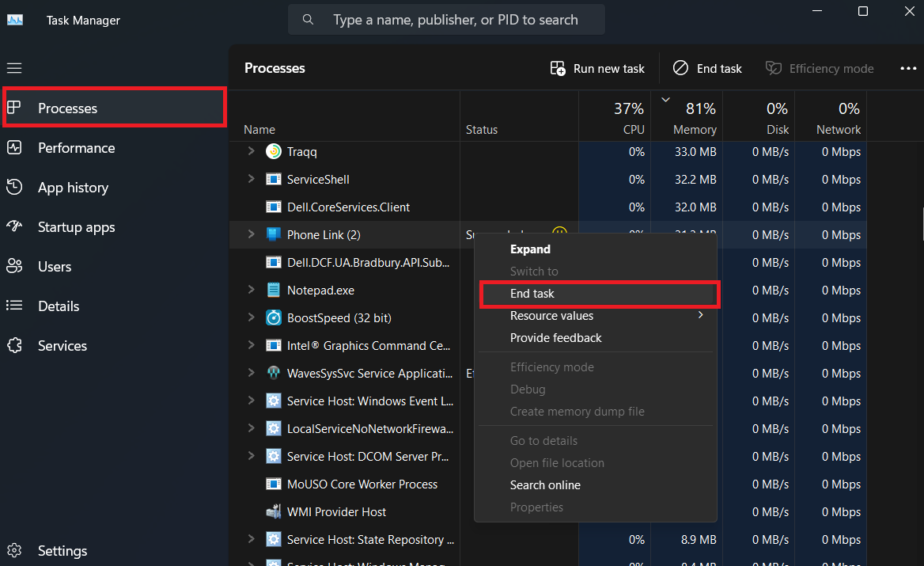924x566 pixels.
Task: Select Traqq's 33.0 MB memory cell
Action: click(x=687, y=151)
